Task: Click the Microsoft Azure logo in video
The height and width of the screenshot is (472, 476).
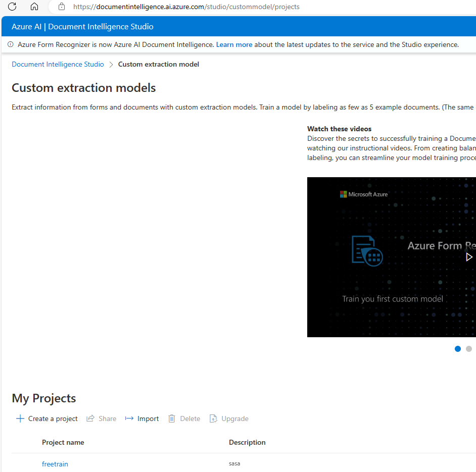Action: click(364, 194)
